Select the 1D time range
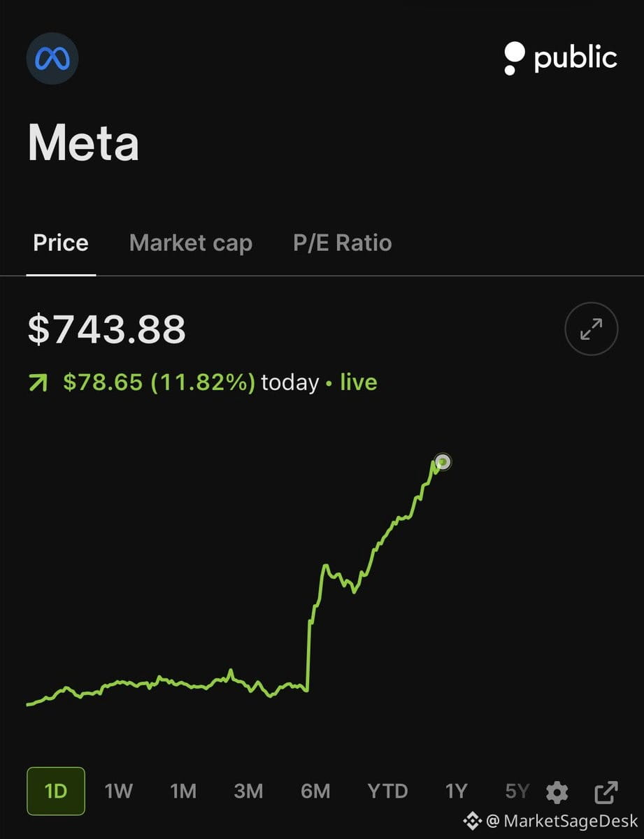Image resolution: width=644 pixels, height=839 pixels. pyautogui.click(x=56, y=791)
